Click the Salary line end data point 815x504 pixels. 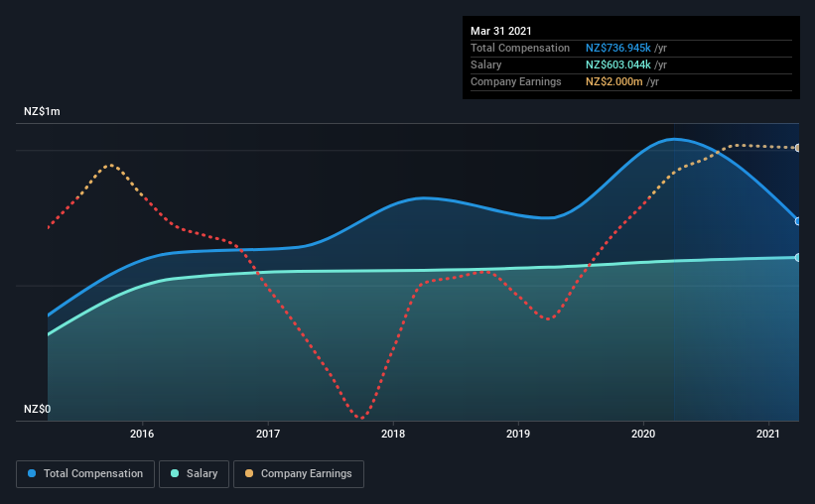tap(798, 257)
